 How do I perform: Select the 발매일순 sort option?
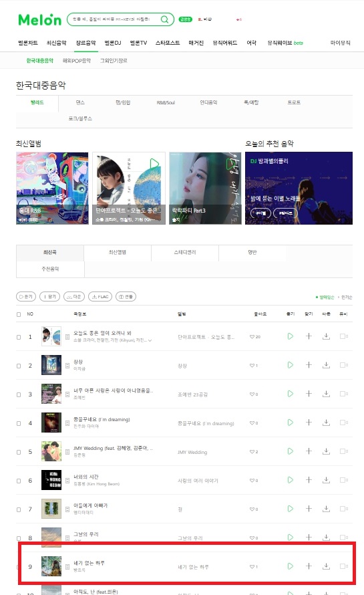pos(327,297)
